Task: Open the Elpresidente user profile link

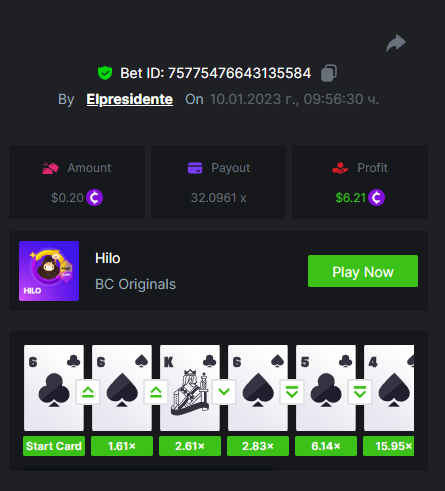Action: 130,99
